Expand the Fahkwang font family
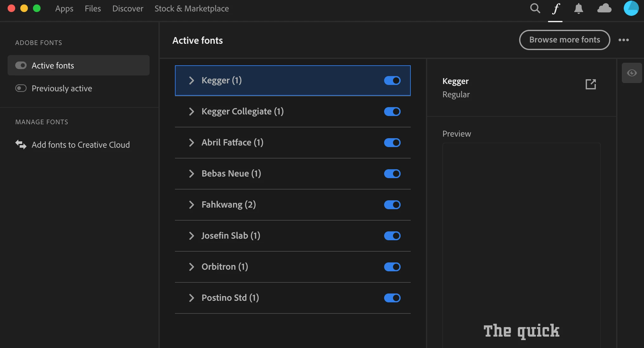The width and height of the screenshot is (644, 348). [x=191, y=205]
